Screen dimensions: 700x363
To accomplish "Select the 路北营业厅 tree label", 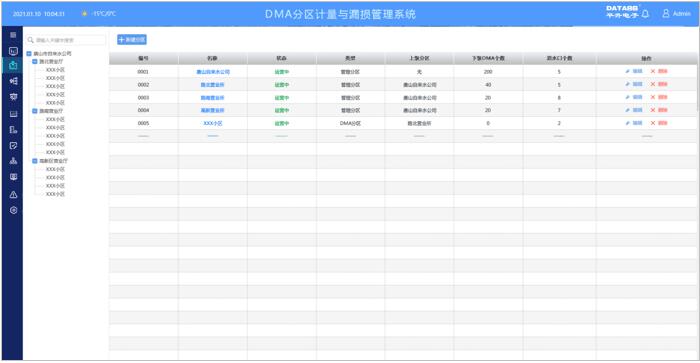I will pos(51,62).
